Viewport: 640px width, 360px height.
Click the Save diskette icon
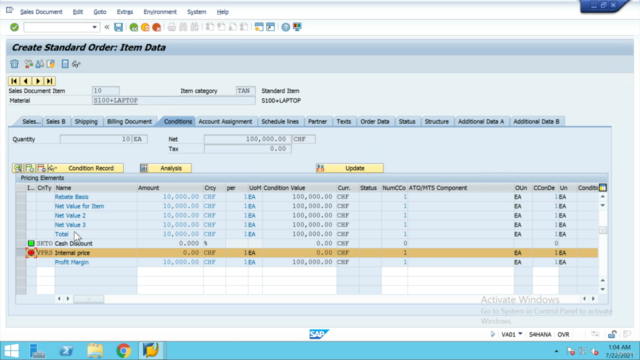pos(118,27)
